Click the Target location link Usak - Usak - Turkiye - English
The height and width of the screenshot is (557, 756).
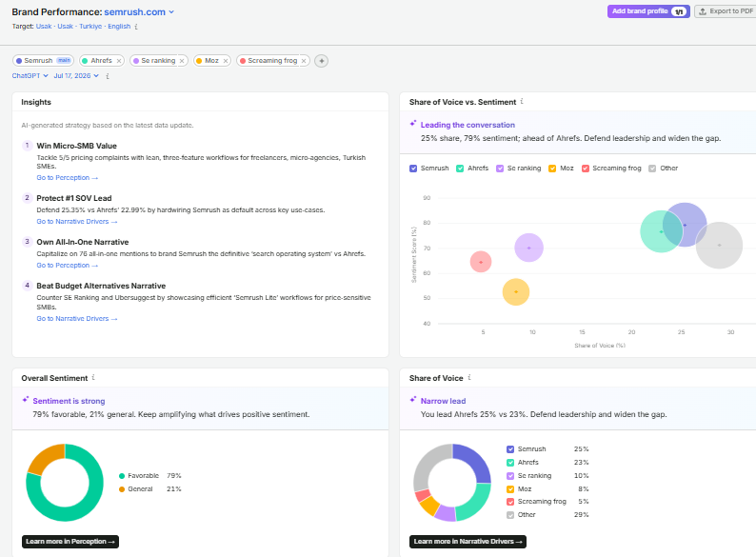click(x=84, y=27)
